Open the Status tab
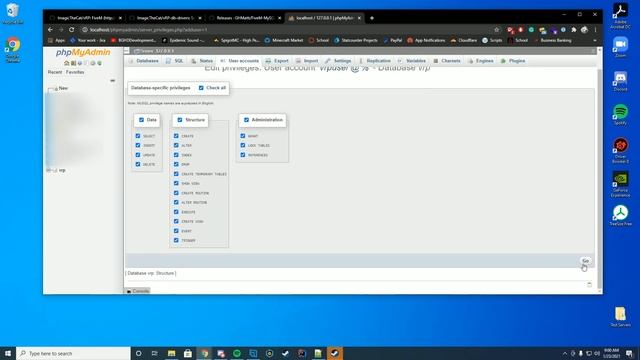This screenshot has height=360, width=640. 202,61
